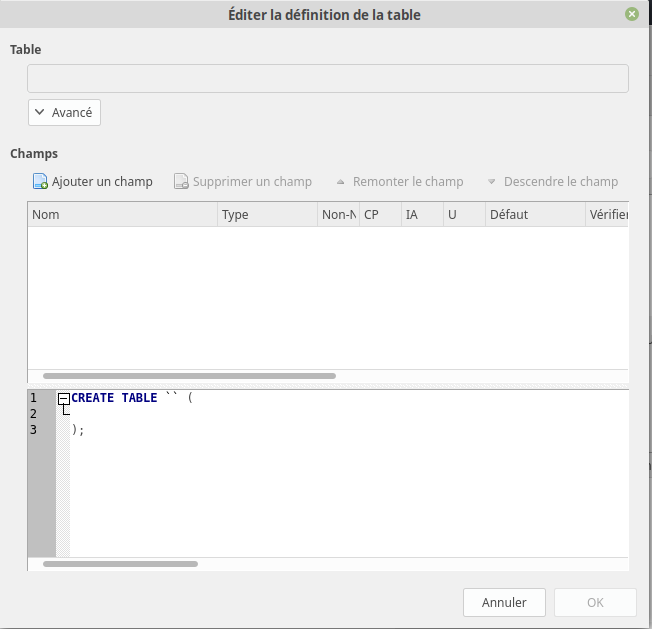Image resolution: width=652 pixels, height=629 pixels.
Task: Click the IA column header
Action: [421, 214]
